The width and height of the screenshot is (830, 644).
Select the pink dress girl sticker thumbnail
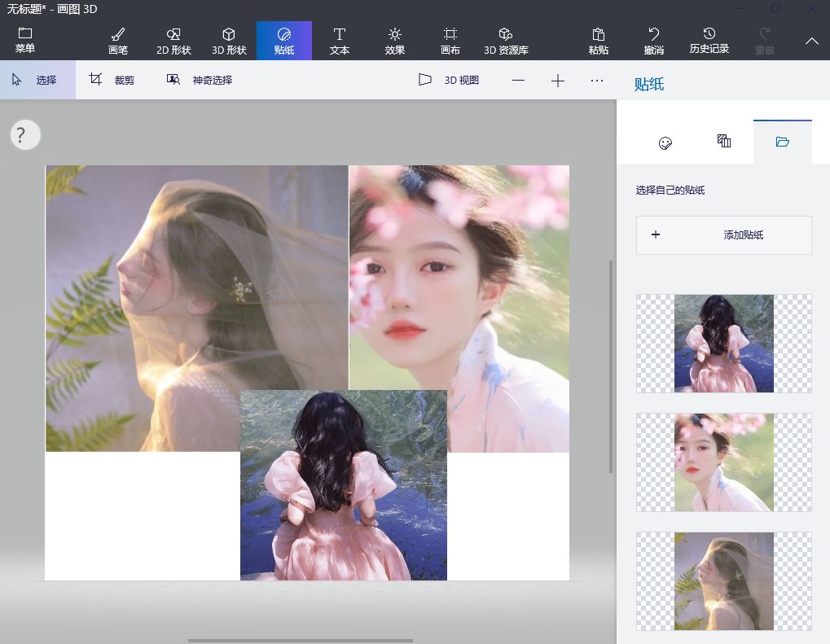[723, 344]
